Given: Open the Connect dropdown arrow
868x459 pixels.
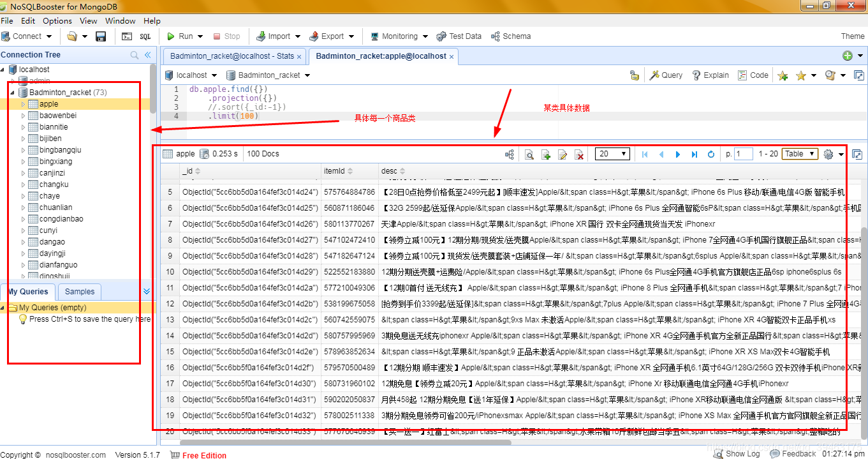Looking at the screenshot, I should tap(48, 36).
